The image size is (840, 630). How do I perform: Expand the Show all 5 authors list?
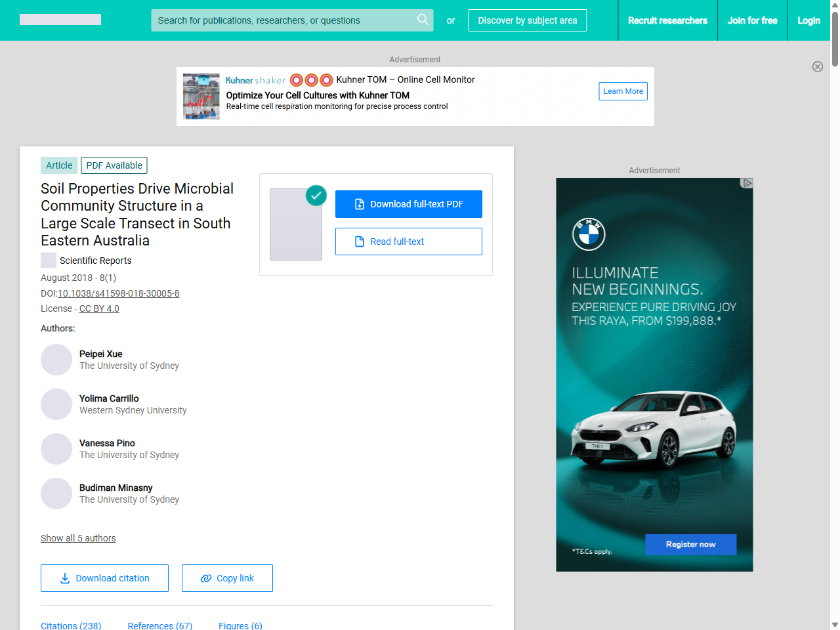[78, 538]
